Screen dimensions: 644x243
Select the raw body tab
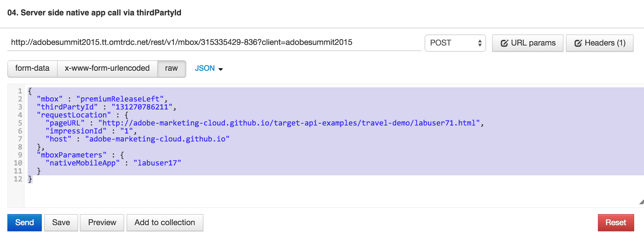[x=171, y=68]
